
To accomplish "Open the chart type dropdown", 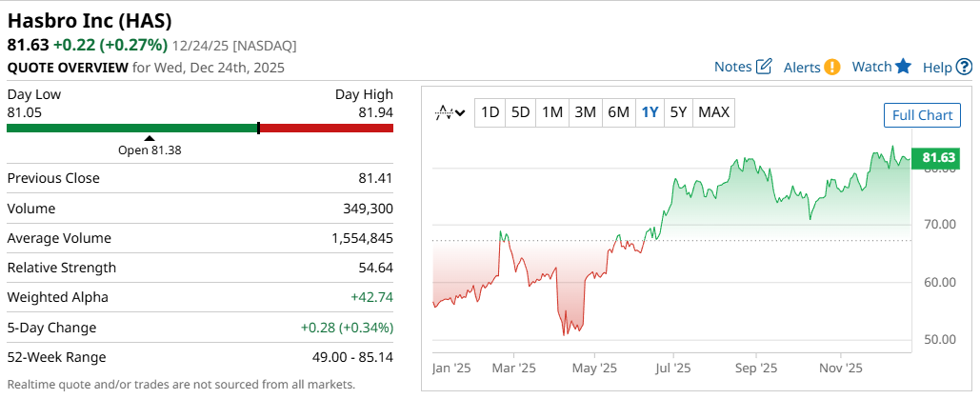I will 450,112.
